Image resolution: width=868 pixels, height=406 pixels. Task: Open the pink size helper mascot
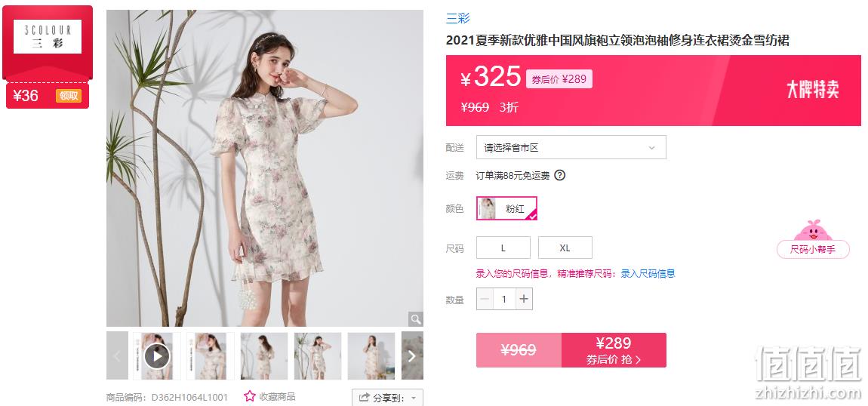(813, 239)
